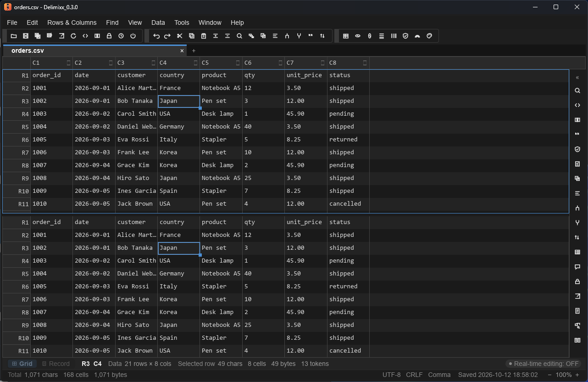Add a new tab with plus button
588x382 pixels.
pyautogui.click(x=194, y=51)
